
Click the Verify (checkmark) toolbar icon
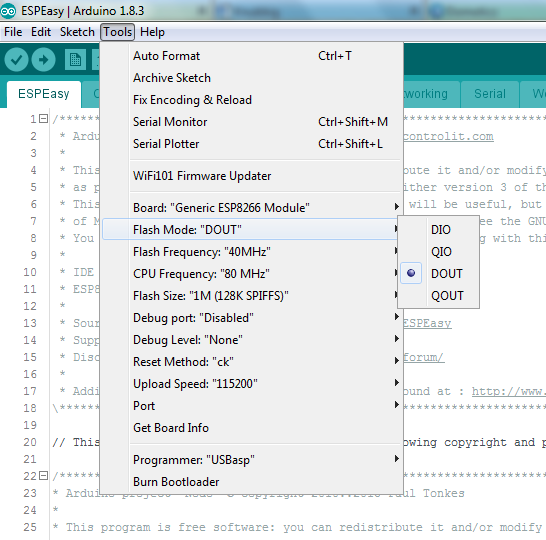(16, 60)
